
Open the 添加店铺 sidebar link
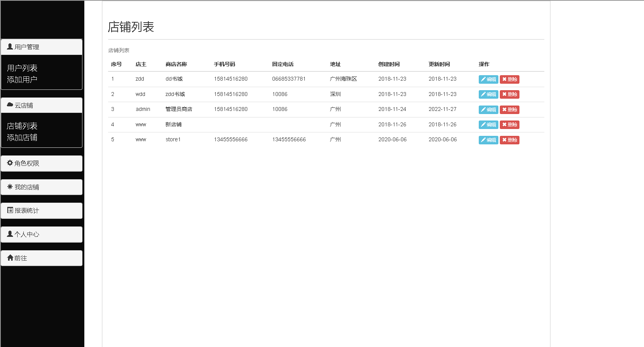coord(22,137)
